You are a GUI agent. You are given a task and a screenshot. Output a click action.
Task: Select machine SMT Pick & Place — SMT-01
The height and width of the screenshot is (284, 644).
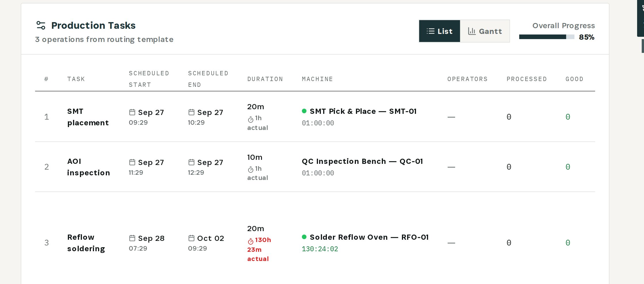point(363,111)
